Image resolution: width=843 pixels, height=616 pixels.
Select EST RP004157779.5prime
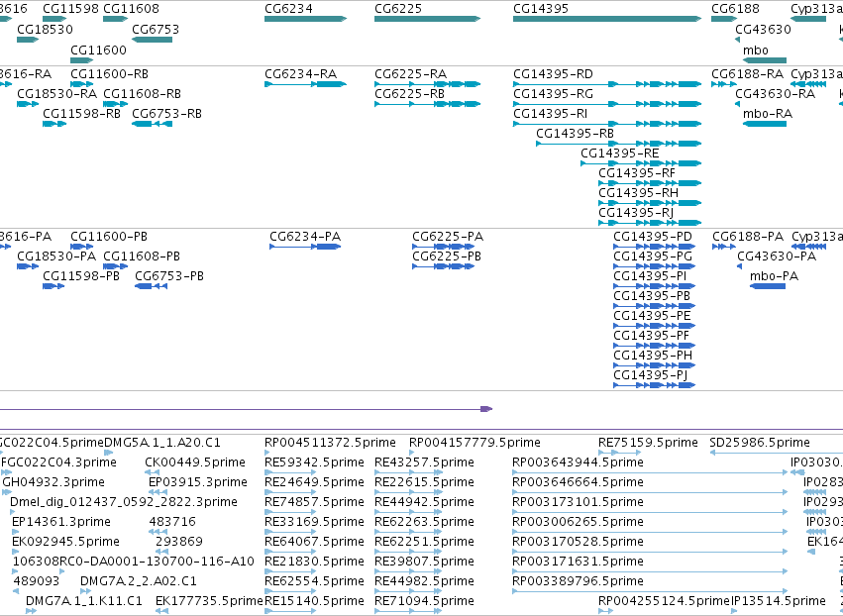point(414,453)
